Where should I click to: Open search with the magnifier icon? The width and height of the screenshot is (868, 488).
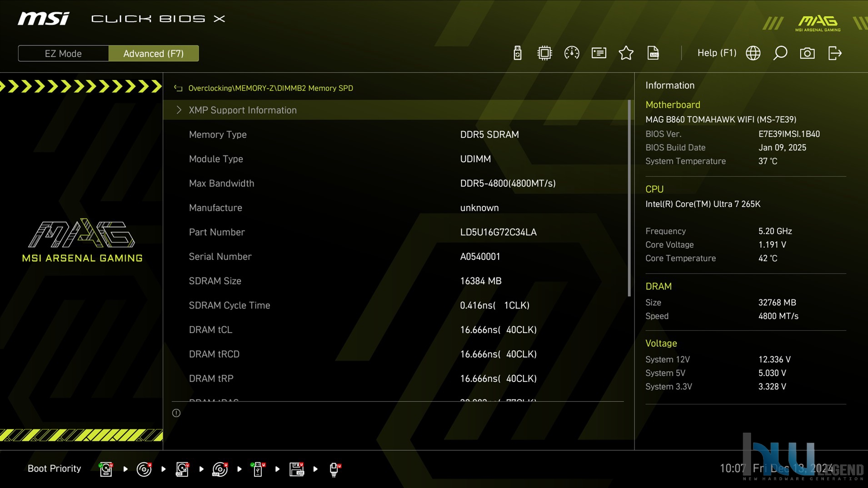point(780,53)
